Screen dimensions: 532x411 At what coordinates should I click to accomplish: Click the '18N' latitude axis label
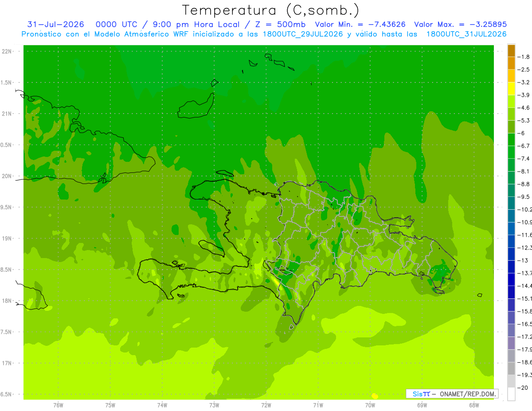point(7,301)
